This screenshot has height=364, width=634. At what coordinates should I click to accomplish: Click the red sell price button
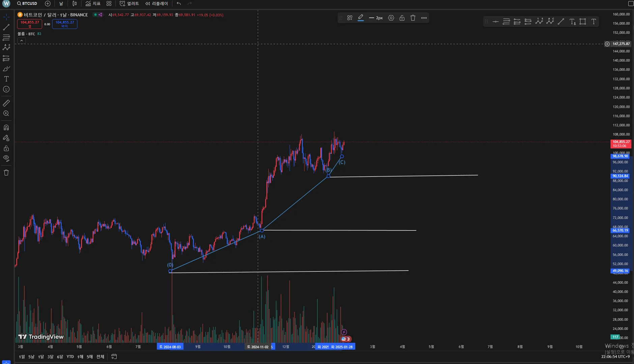pyautogui.click(x=30, y=24)
